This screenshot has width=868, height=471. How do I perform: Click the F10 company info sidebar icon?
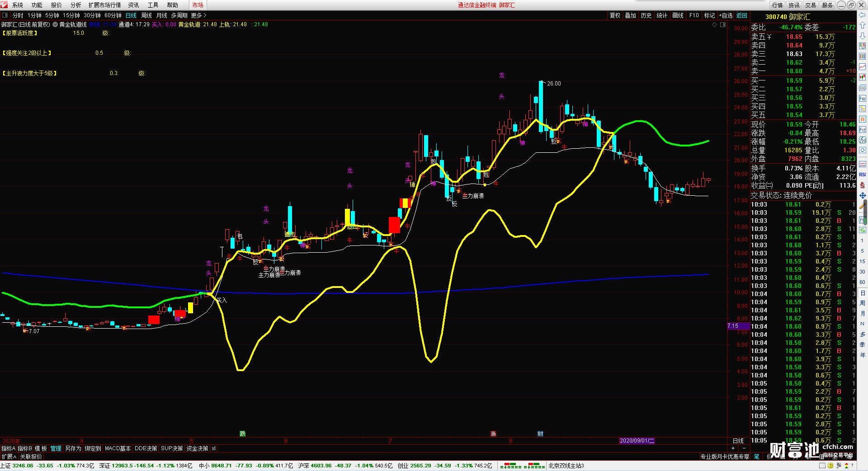(863, 99)
